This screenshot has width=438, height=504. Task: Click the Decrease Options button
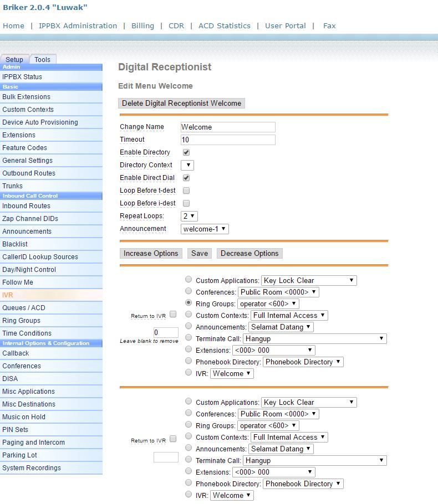point(249,253)
